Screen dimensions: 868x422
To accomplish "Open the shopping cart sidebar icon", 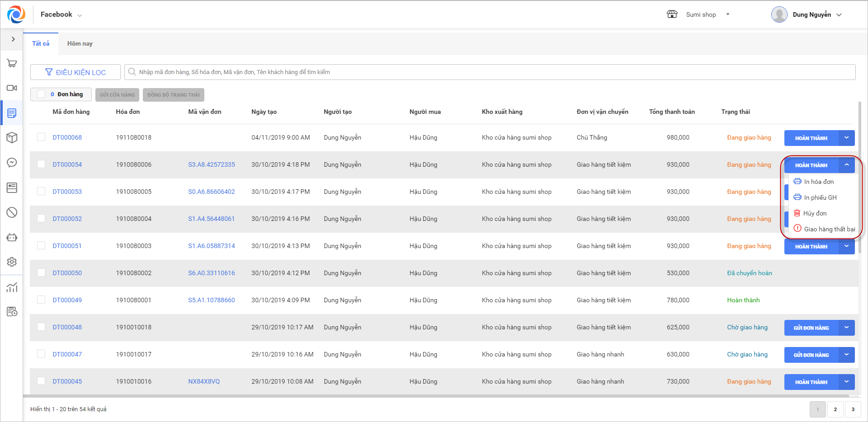I will coord(12,64).
